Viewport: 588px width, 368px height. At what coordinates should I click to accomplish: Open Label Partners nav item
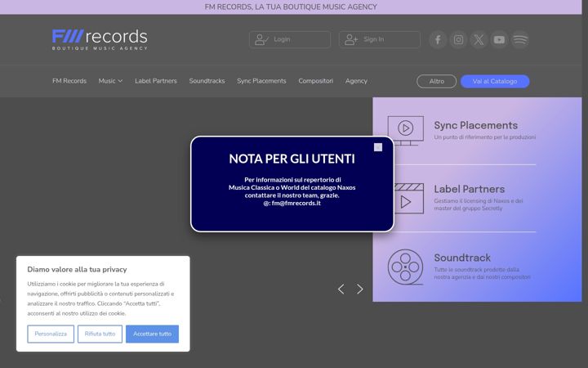156,81
